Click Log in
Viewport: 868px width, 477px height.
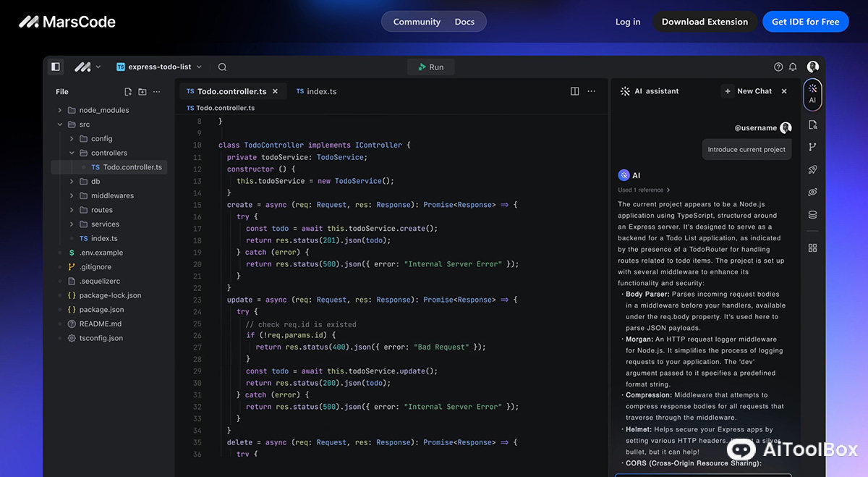(627, 22)
